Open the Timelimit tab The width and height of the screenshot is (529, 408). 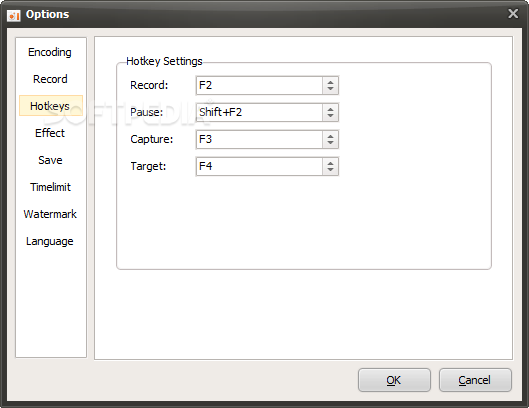tap(50, 187)
